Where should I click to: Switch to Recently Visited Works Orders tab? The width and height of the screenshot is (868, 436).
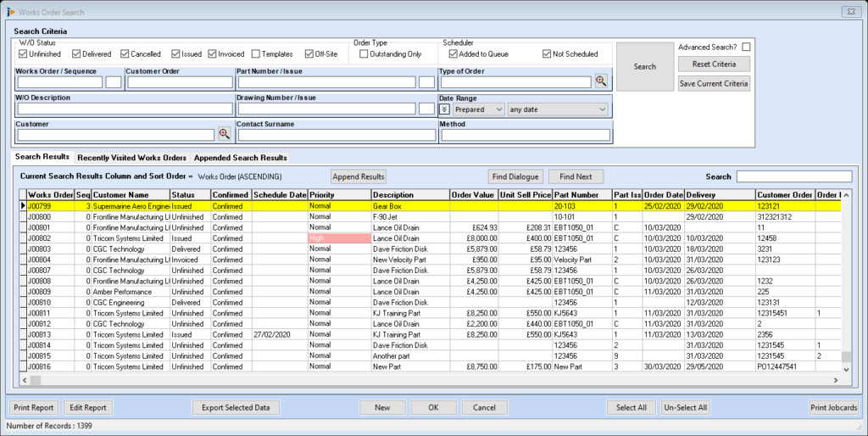(131, 158)
